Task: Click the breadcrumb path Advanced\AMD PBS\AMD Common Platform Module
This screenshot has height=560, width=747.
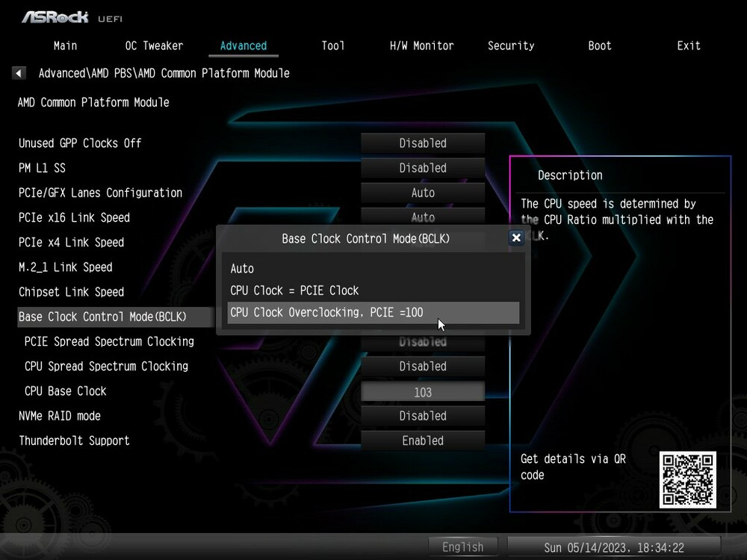Action: coord(164,73)
